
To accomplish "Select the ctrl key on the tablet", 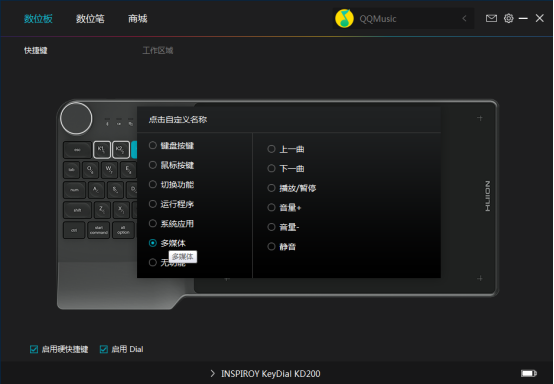I will [74, 230].
